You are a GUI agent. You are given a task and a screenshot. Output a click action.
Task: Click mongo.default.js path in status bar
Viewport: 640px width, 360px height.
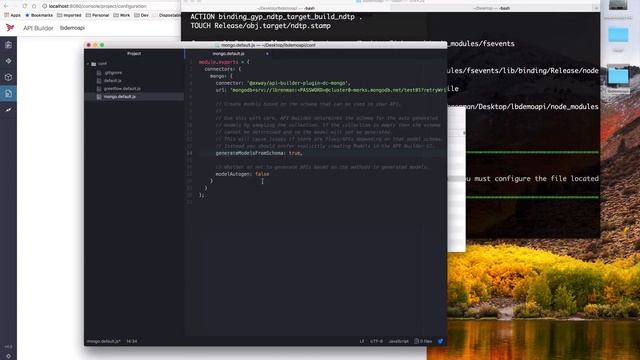(103, 341)
